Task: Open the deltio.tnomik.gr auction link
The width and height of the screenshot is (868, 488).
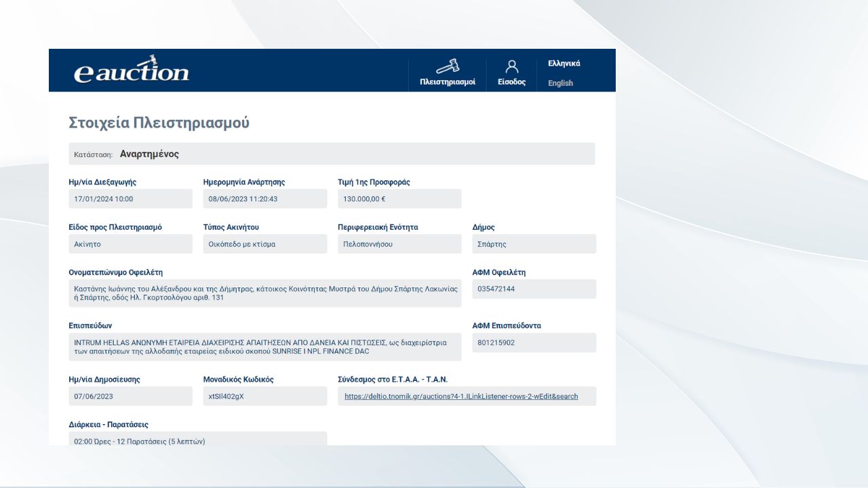Action: [461, 396]
